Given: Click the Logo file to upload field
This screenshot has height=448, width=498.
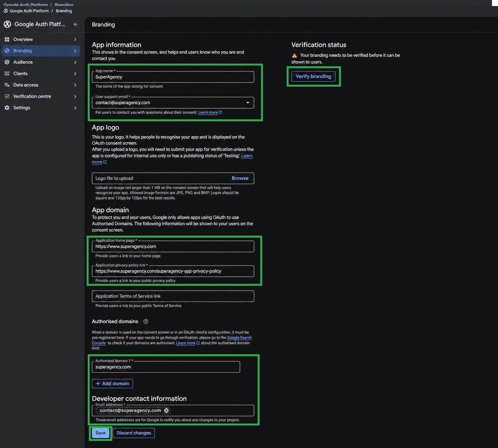Looking at the screenshot, I should 173,178.
